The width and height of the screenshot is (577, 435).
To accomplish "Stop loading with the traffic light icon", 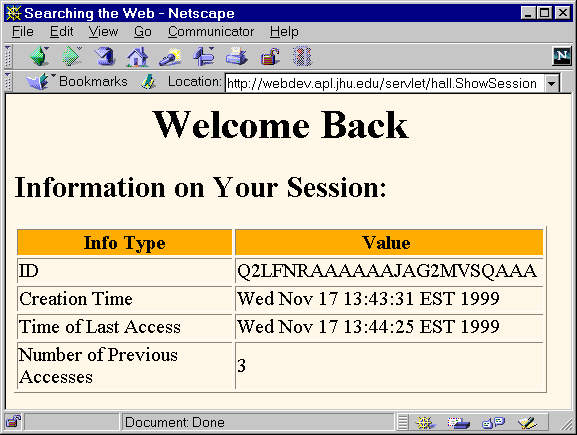I will pyautogui.click(x=302, y=57).
